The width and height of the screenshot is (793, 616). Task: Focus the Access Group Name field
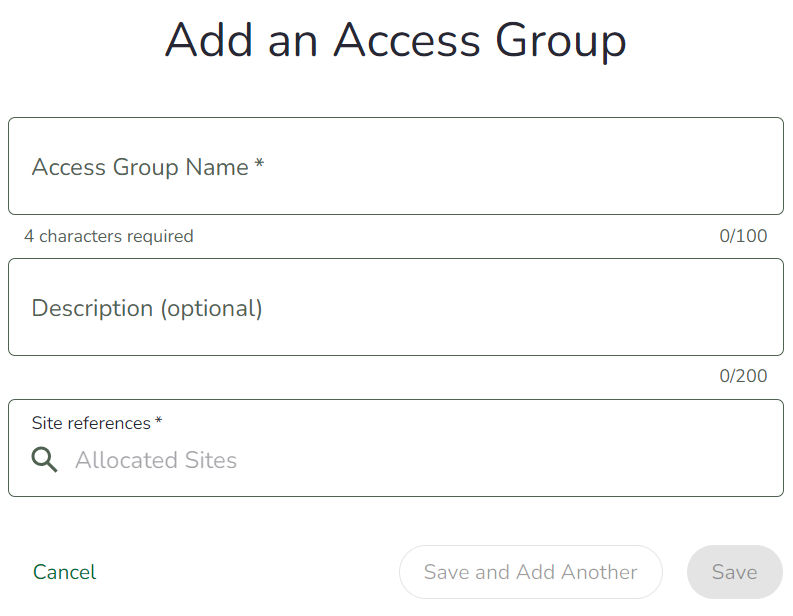pyautogui.click(x=395, y=166)
